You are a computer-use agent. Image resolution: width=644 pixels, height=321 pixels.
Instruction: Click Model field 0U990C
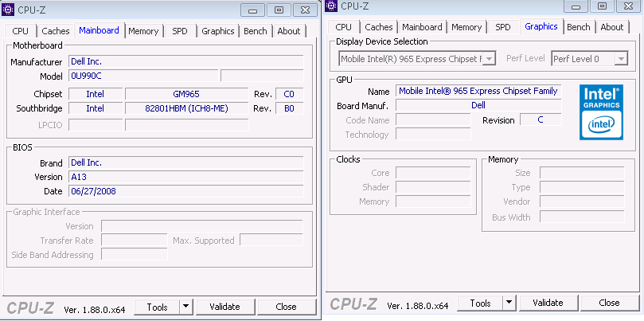[143, 76]
